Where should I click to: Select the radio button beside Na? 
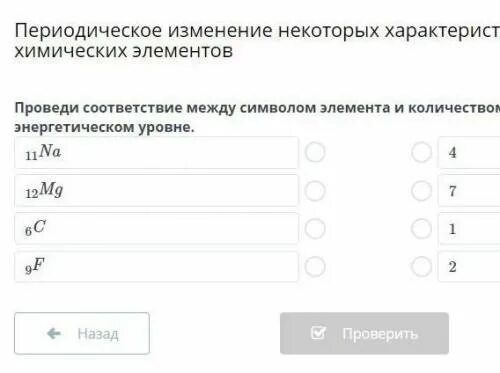(x=315, y=152)
